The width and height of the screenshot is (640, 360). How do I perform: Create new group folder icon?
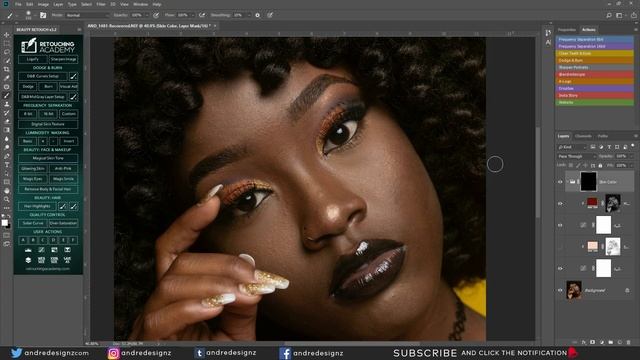[x=610, y=342]
